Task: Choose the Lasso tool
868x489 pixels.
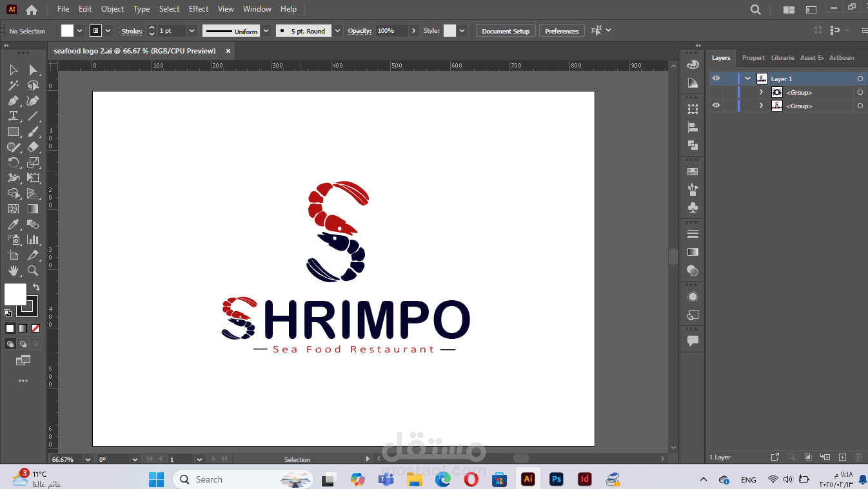Action: pyautogui.click(x=34, y=85)
